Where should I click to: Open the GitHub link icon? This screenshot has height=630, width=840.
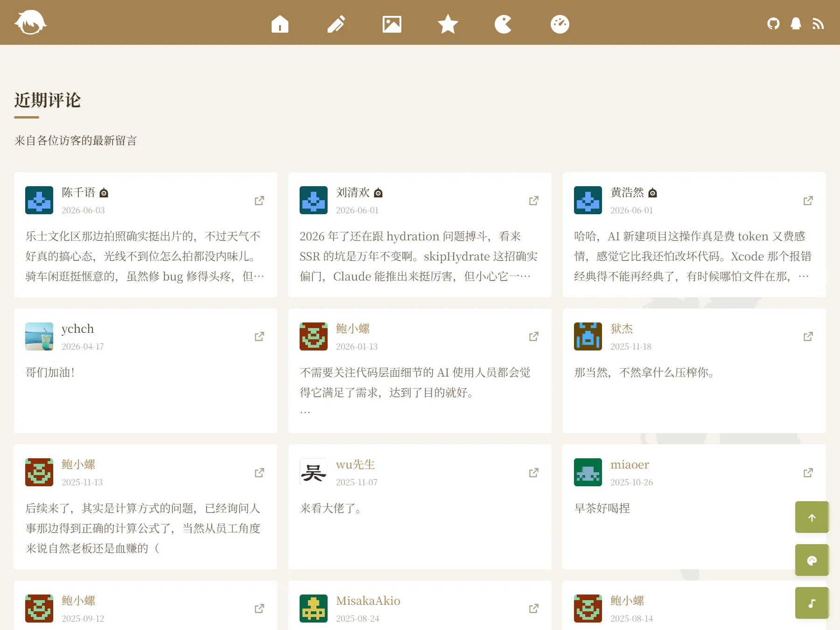tap(773, 23)
